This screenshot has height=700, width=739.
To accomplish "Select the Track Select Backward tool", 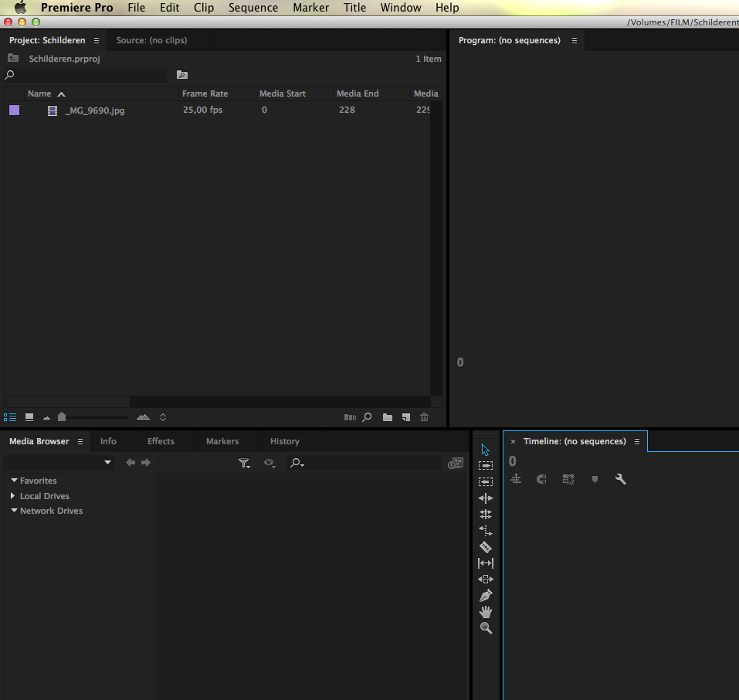I will click(x=486, y=481).
